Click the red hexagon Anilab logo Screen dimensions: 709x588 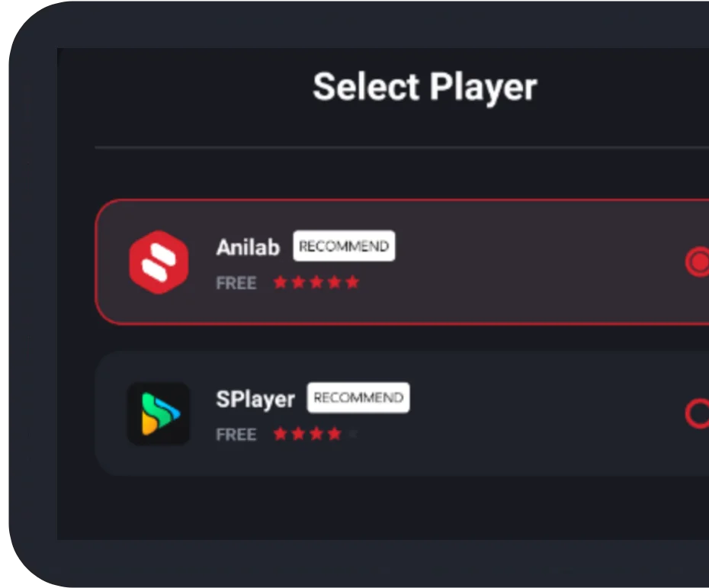pyautogui.click(x=158, y=262)
